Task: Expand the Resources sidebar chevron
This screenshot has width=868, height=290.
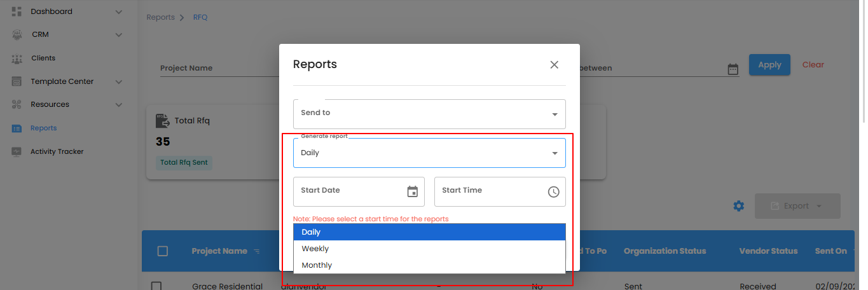Action: pyautogui.click(x=119, y=104)
